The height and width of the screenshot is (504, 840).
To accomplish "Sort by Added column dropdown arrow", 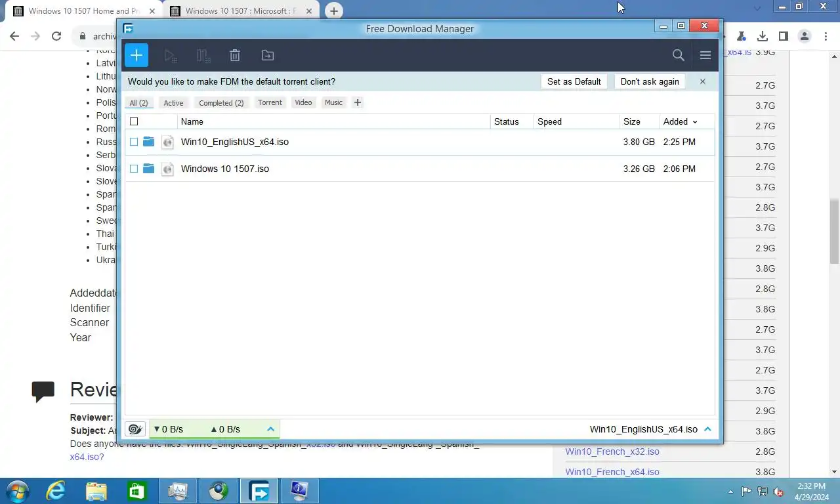I will (x=695, y=122).
